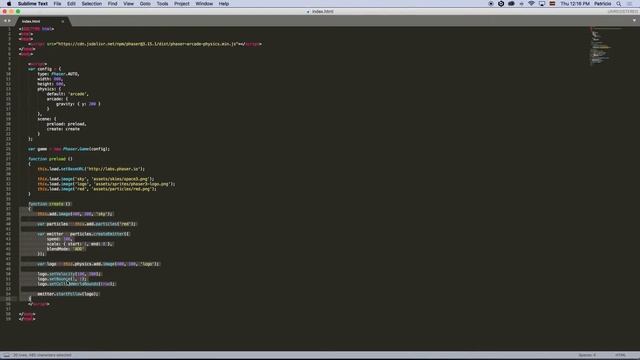Open the Patricia user menu

coord(602,4)
